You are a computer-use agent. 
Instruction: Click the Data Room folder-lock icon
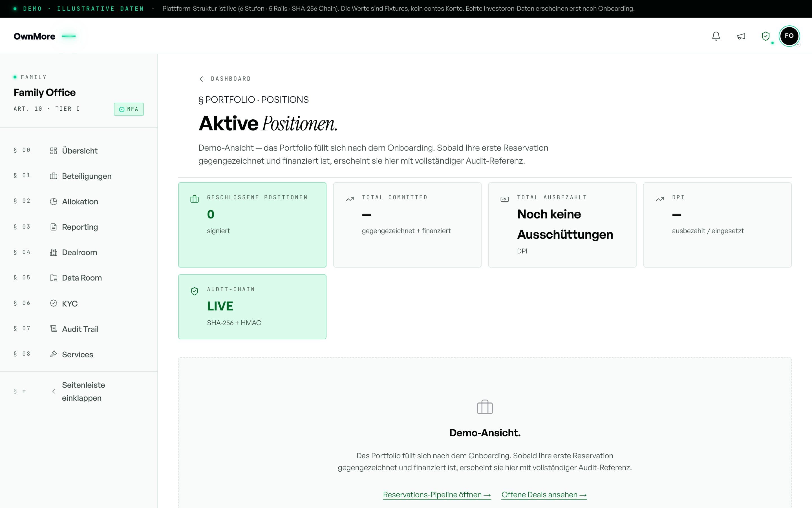pyautogui.click(x=53, y=278)
